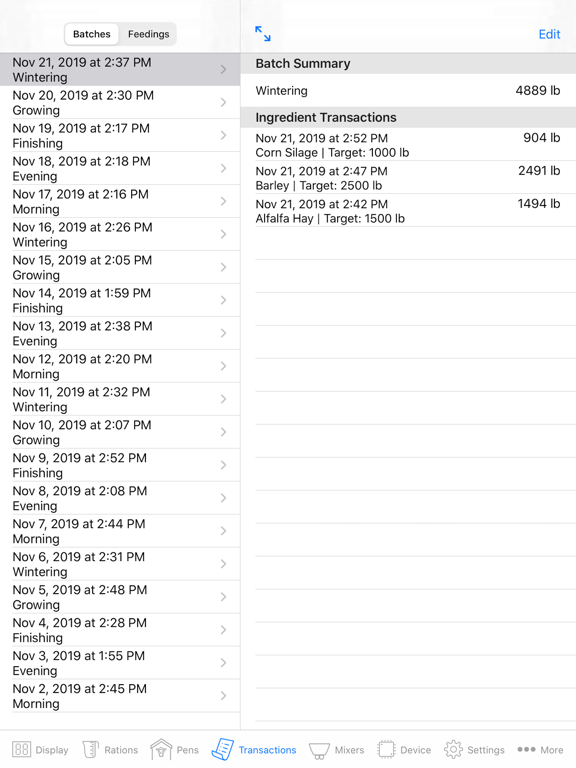Expand the Nov 16, 2019 Wintering batch chevron

pos(223,234)
